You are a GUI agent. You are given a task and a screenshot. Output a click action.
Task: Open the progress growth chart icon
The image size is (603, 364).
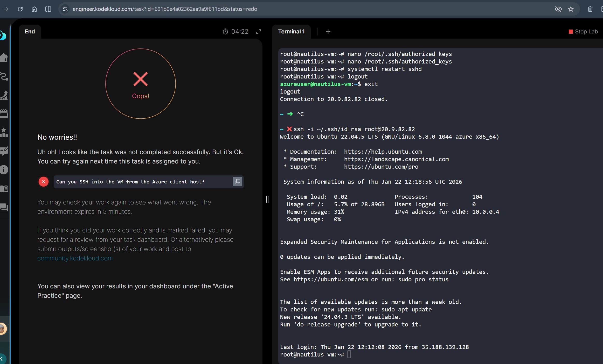coord(4,95)
